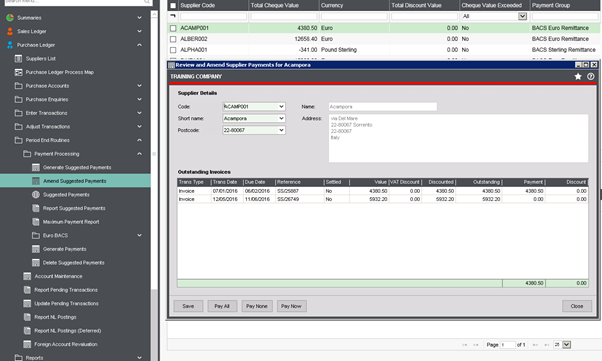This screenshot has height=361, width=602.
Task: Open Cheque Value Exceeded filter dropdown
Action: [522, 16]
